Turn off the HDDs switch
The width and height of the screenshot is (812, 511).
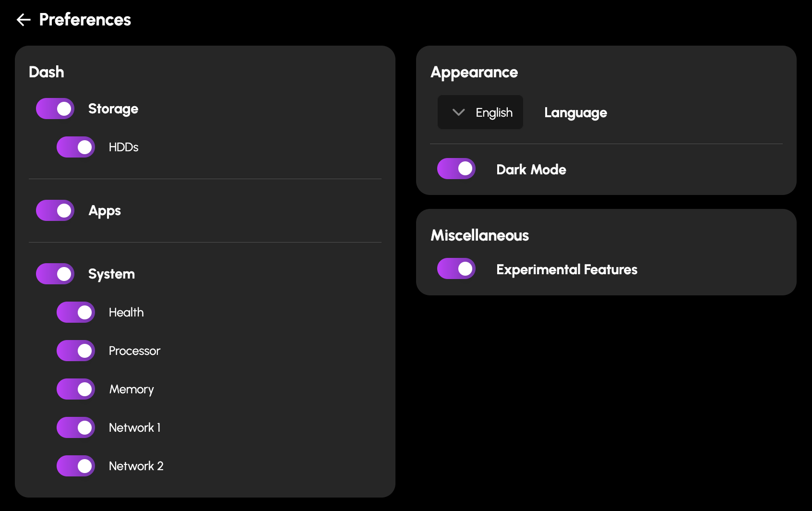pos(75,147)
